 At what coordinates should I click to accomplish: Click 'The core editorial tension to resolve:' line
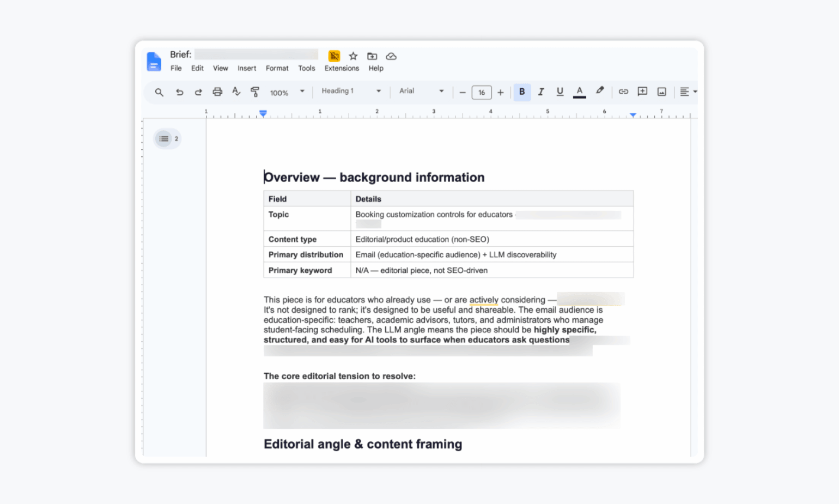point(339,376)
